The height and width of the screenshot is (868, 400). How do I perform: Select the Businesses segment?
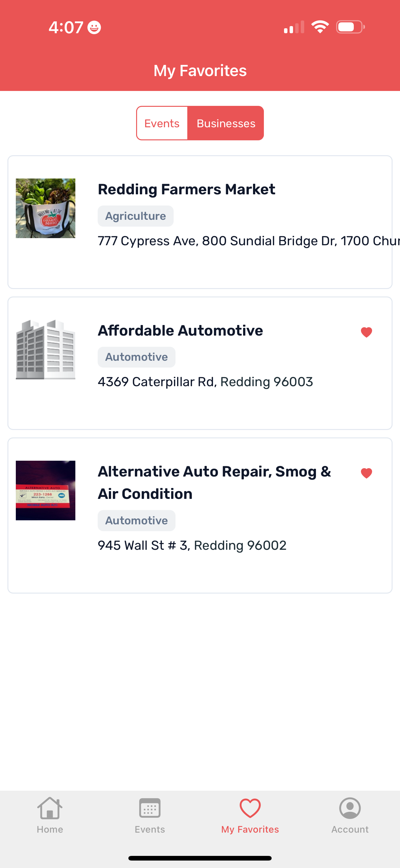point(226,123)
